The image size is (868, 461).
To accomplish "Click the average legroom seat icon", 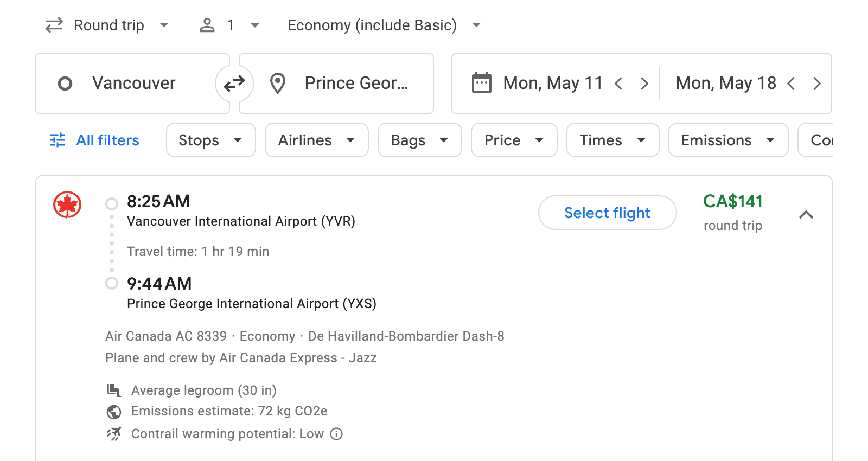I will (x=113, y=390).
